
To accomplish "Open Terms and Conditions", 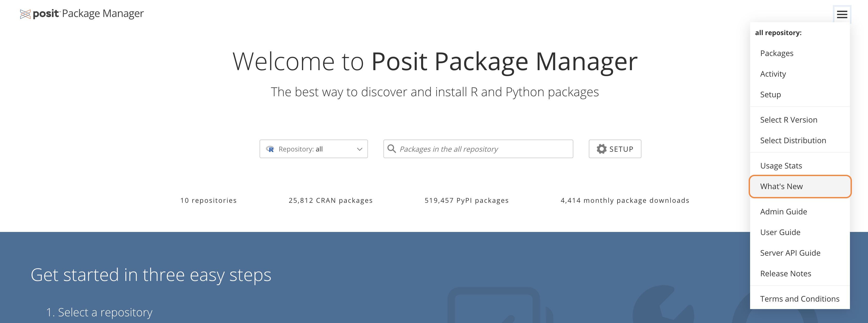I will (800, 299).
